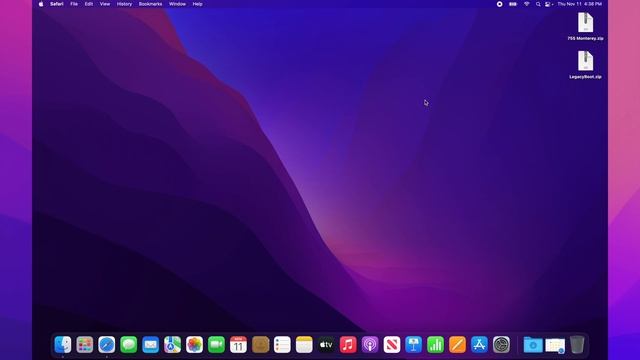The width and height of the screenshot is (640, 360).
Task: Open the Wi-Fi menu in the menu bar
Action: point(527,4)
